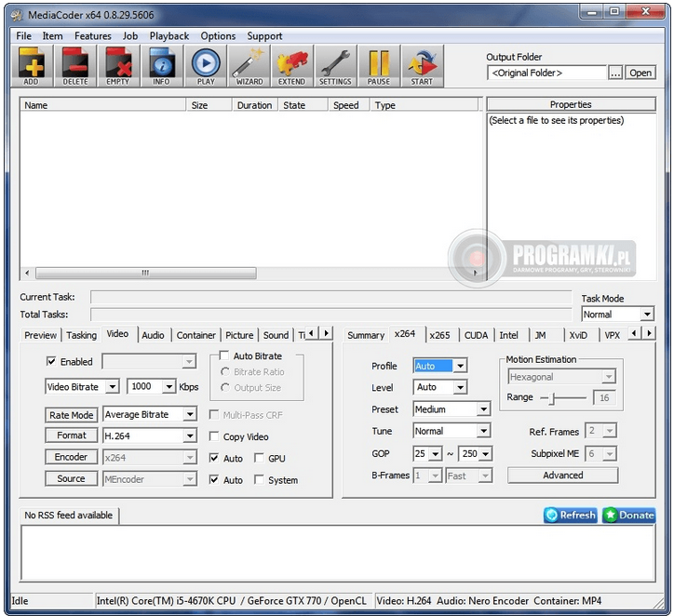Click the Encoder button

pos(72,457)
